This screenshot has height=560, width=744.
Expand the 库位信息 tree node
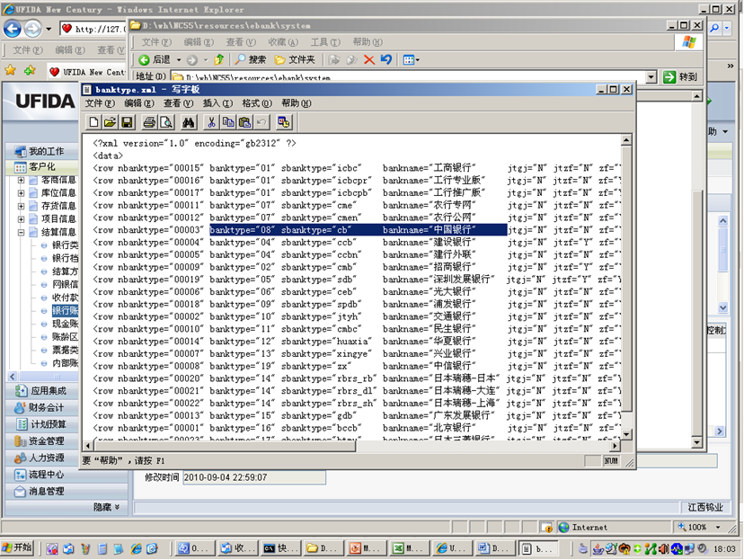pyautogui.click(x=21, y=193)
